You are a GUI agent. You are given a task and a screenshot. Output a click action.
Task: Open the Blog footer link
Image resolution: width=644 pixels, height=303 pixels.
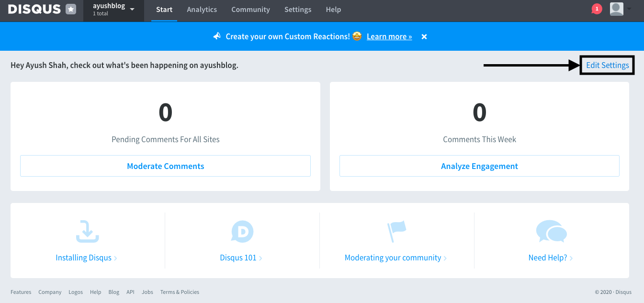click(x=114, y=292)
